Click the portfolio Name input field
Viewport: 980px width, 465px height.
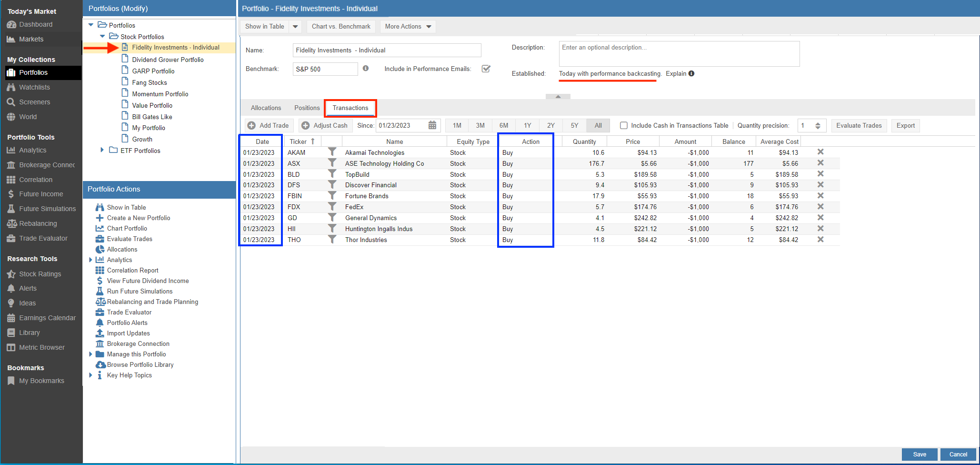point(387,50)
